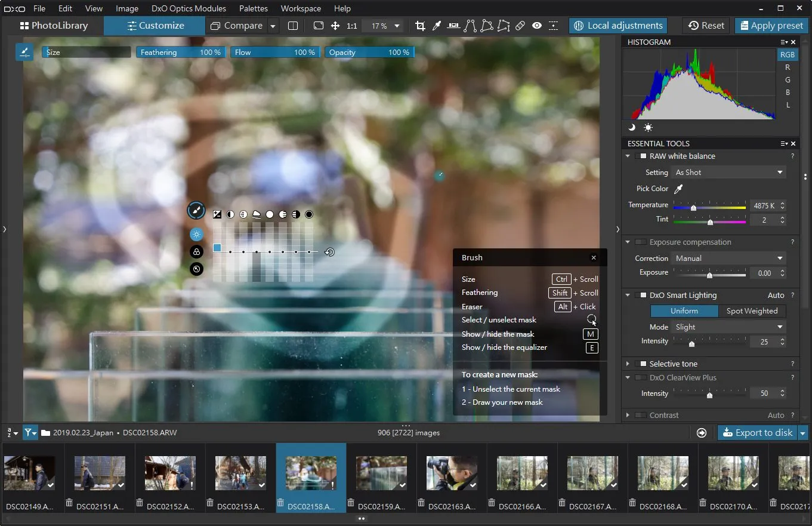
Task: Select the exposure equalizer column icon
Action: click(217, 214)
